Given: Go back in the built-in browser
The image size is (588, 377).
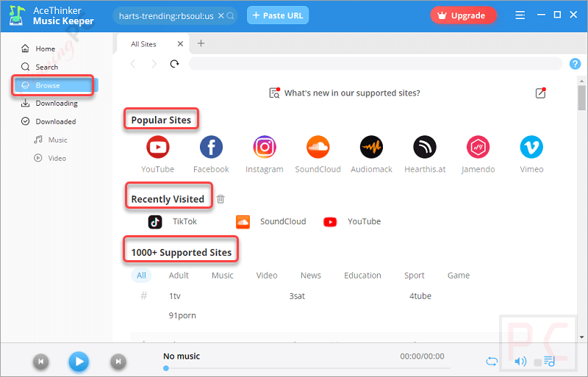Looking at the screenshot, I should pos(133,64).
